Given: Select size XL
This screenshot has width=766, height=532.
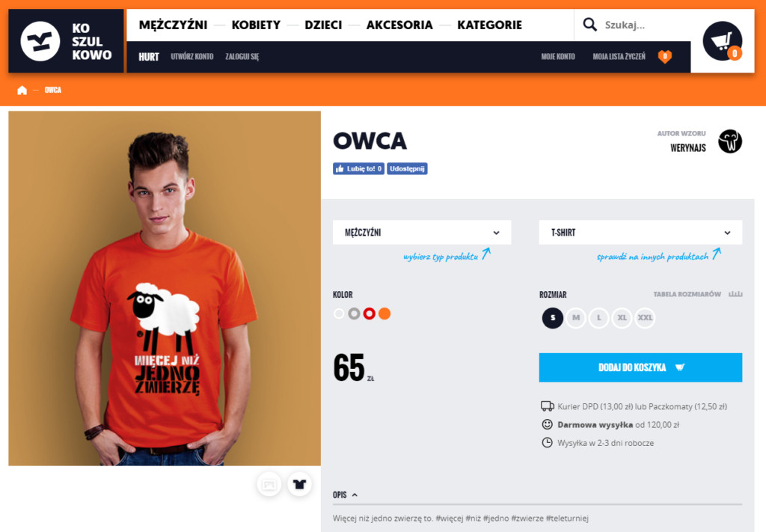Looking at the screenshot, I should click(x=622, y=318).
